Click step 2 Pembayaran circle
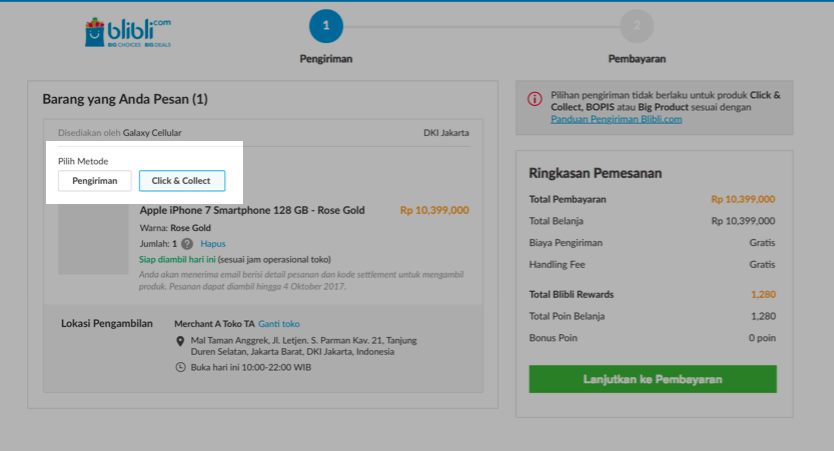The height and width of the screenshot is (451, 834). 636,26
